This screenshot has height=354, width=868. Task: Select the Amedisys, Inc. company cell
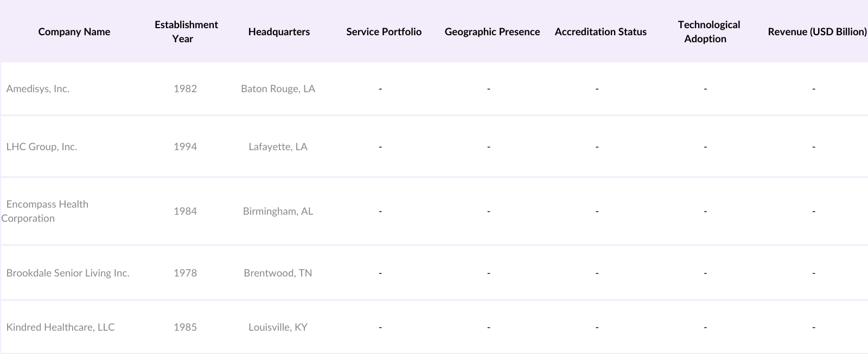(x=38, y=89)
